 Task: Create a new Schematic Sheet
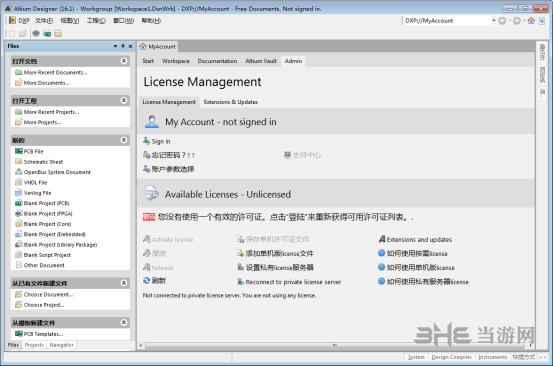click(x=43, y=162)
